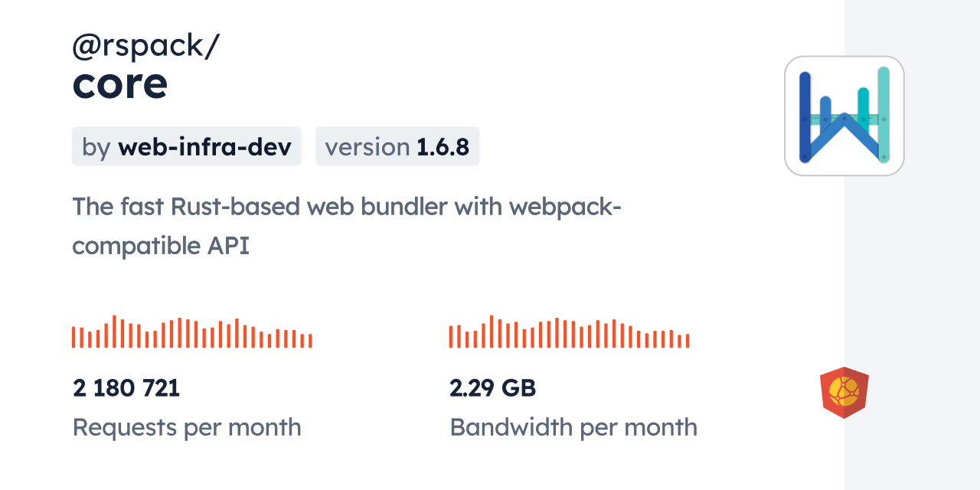Click the bandwidth per month bar chart

[x=569, y=332]
